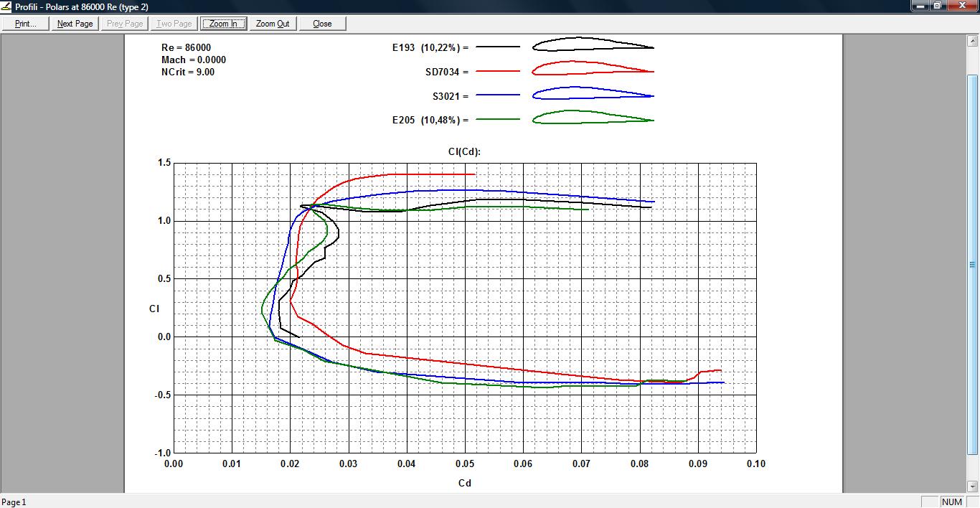Image resolution: width=980 pixels, height=508 pixels.
Task: Click the red SD7034 legend line
Action: (x=496, y=72)
